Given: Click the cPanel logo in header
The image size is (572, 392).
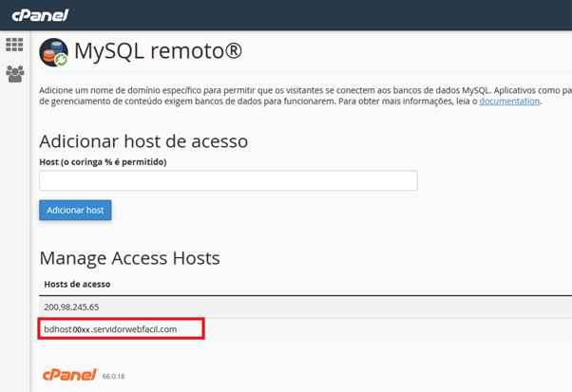Looking at the screenshot, I should tap(40, 15).
